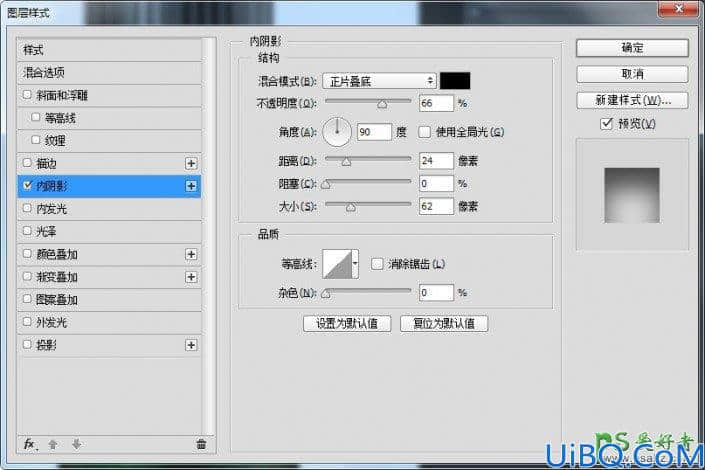
Task: Select the 样式 entry in the left list
Action: [109, 50]
